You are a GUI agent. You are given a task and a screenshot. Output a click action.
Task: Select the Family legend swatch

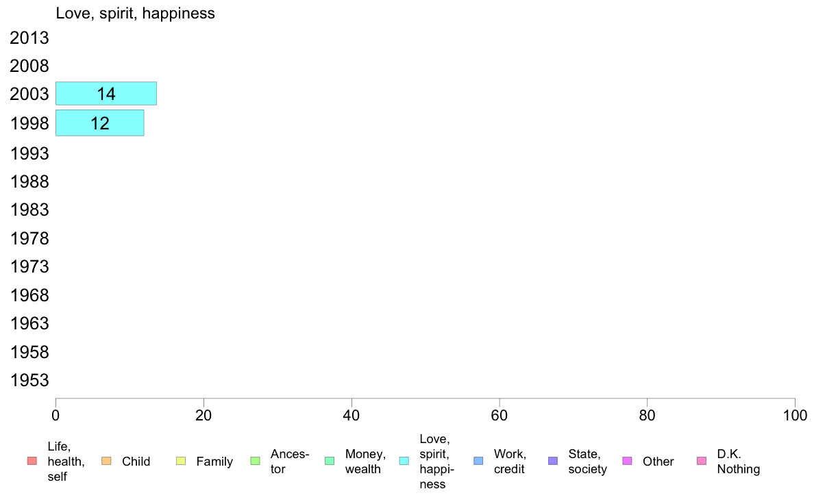point(181,461)
